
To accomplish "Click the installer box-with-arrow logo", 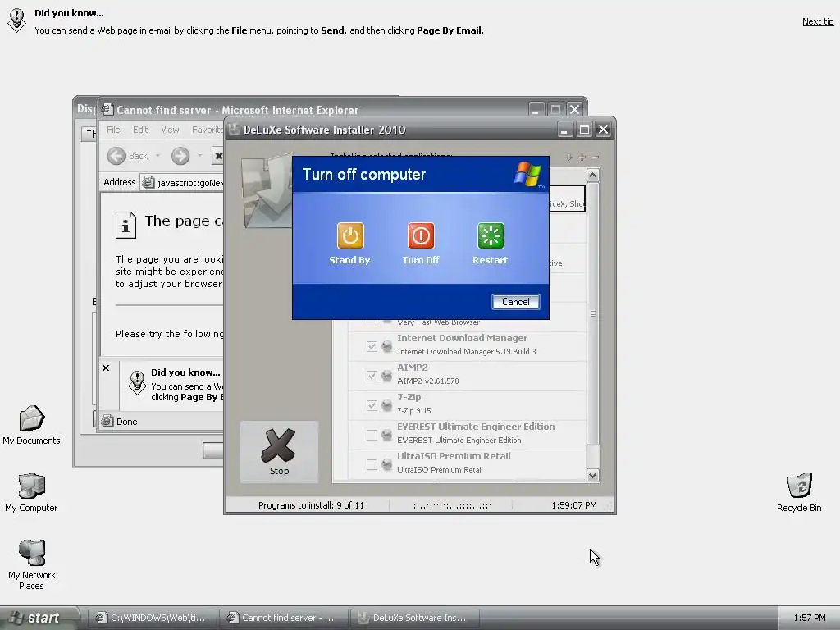I will [267, 191].
